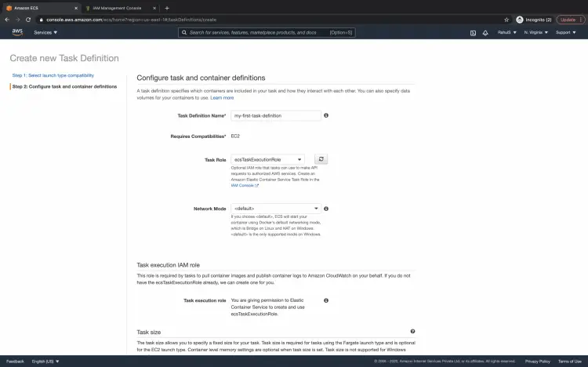Screen dimensions: 588x367
Task: Switch to the Amazon ECS tab
Action: 42,8
